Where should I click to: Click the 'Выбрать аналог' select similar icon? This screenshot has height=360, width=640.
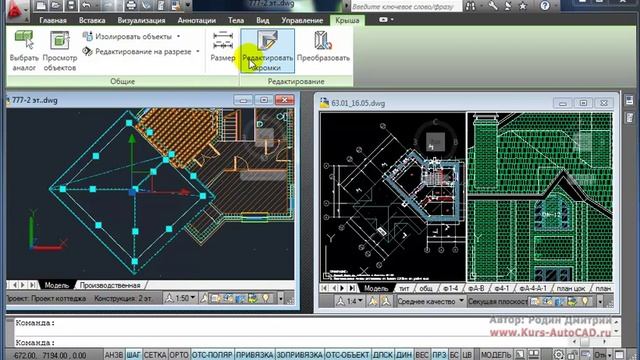click(x=24, y=40)
